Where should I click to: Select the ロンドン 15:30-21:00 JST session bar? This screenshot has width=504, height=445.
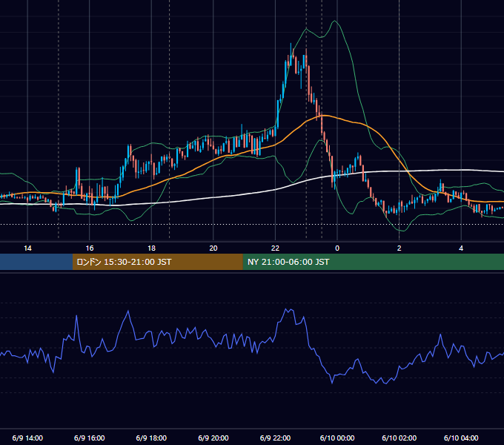157,262
